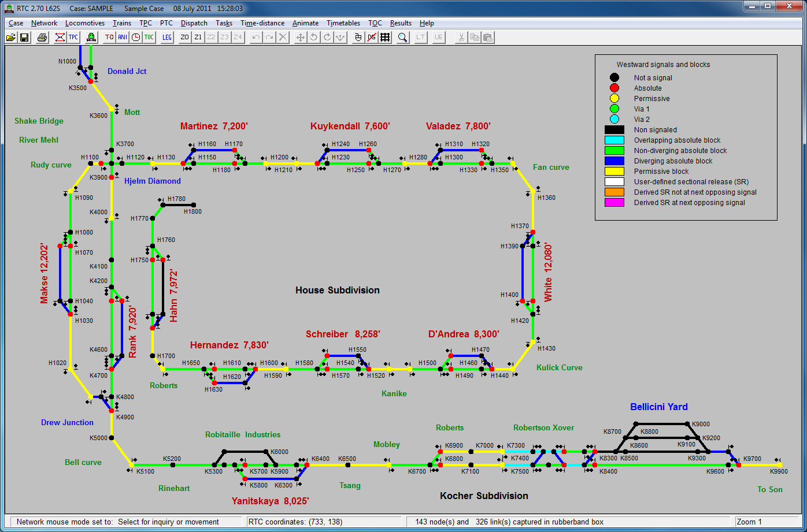Click the magnifying glass zoom icon
This screenshot has width=807, height=532.
(403, 38)
